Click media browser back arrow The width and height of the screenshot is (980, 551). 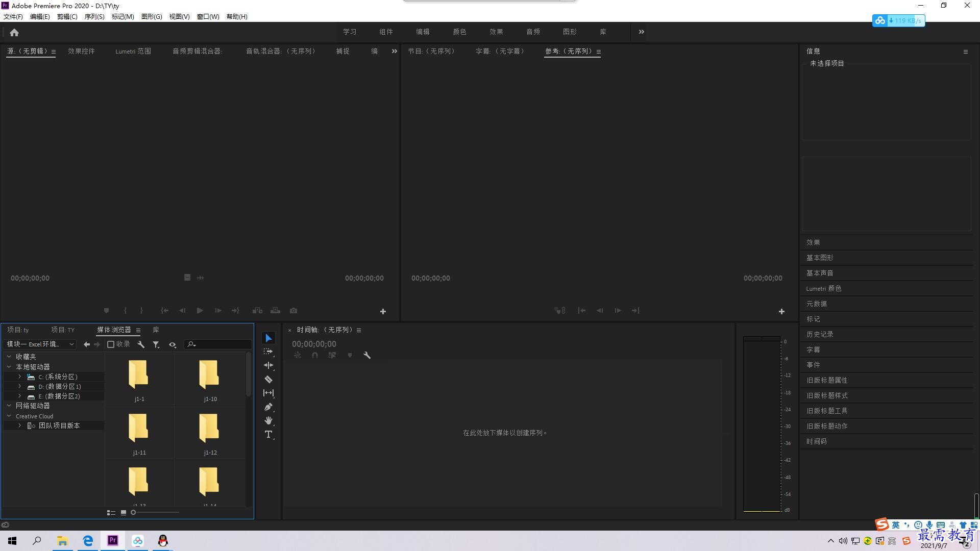pyautogui.click(x=87, y=344)
